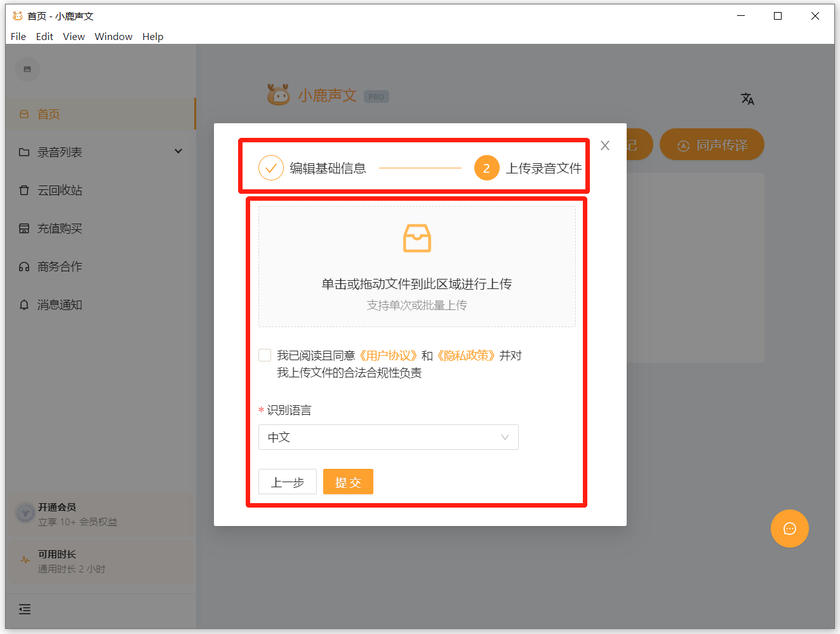Open 商务合作 in sidebar
The image size is (840, 634).
pyautogui.click(x=100, y=267)
